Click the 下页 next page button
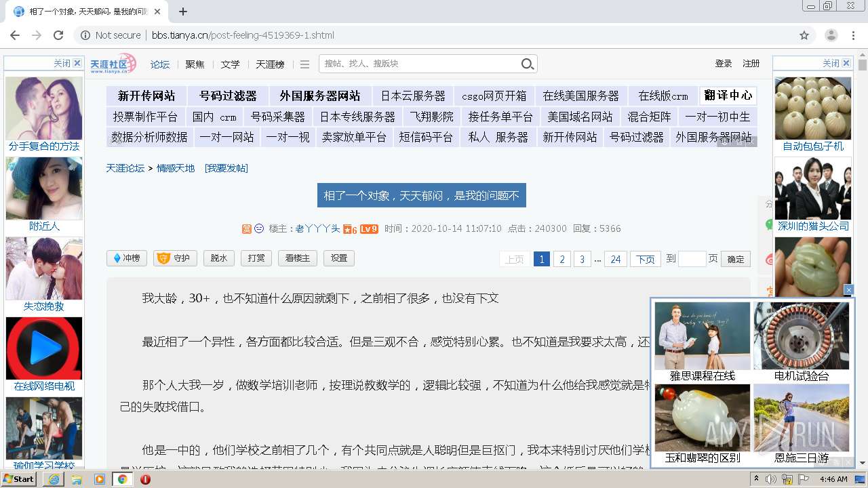 coord(646,259)
